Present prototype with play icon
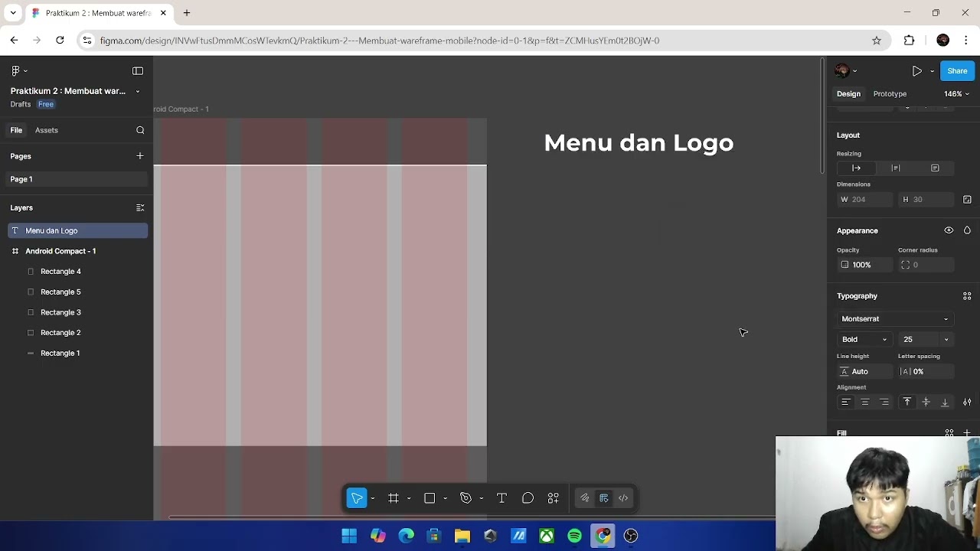This screenshot has height=551, width=980. coord(916,71)
